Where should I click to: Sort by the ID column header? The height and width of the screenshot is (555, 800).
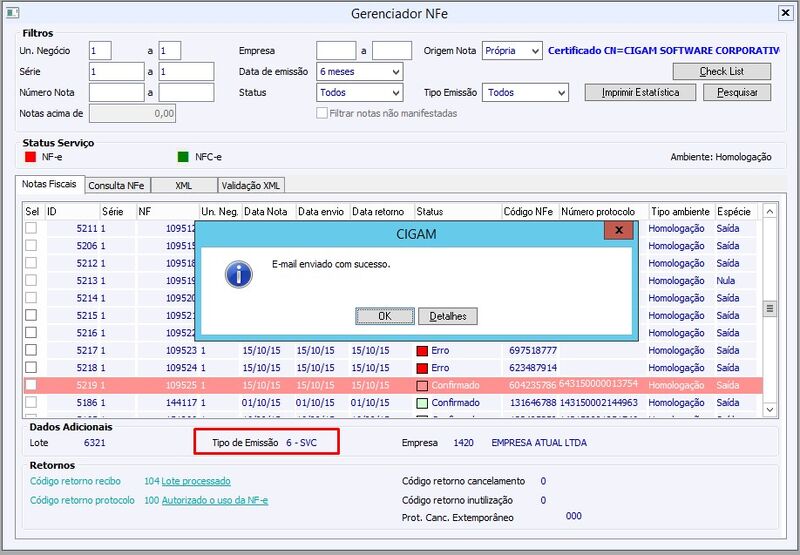coord(72,211)
